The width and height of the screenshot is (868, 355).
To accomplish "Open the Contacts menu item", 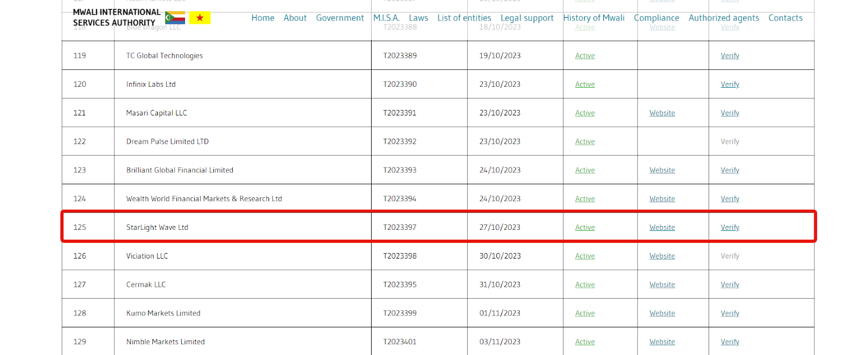I will [x=786, y=18].
